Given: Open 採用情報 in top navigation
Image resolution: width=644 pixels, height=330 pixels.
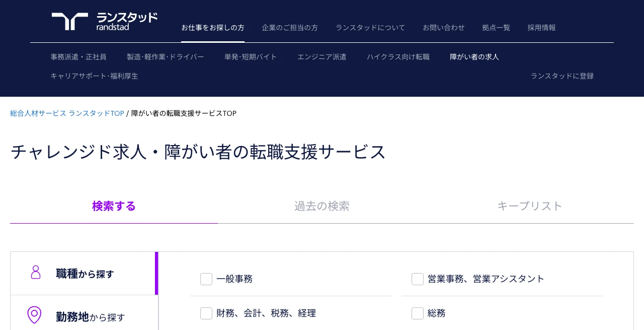Looking at the screenshot, I should click(542, 28).
